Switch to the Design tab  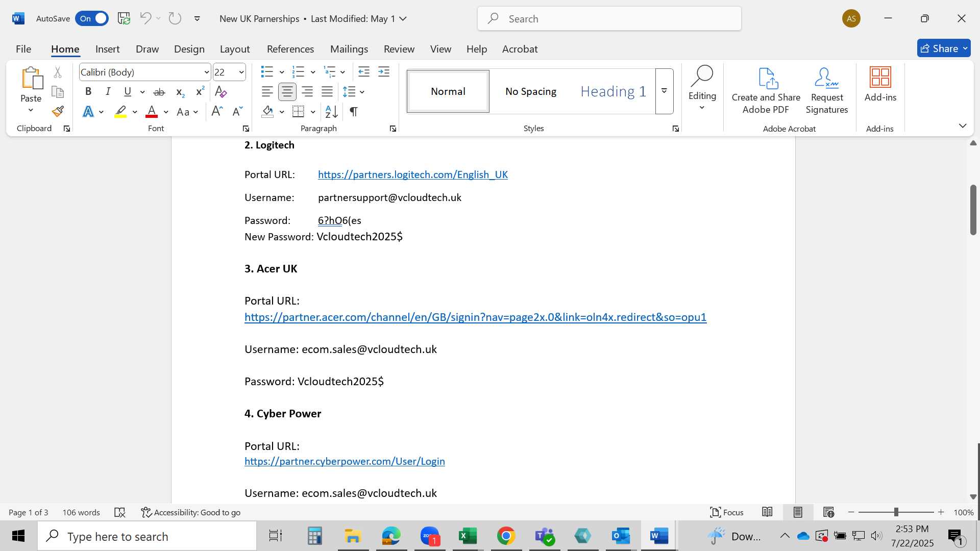point(189,49)
